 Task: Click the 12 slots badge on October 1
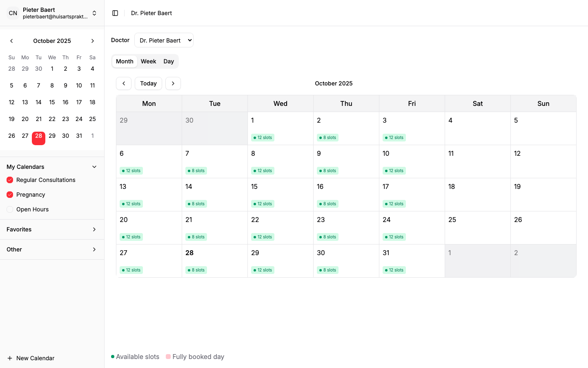[x=263, y=137]
